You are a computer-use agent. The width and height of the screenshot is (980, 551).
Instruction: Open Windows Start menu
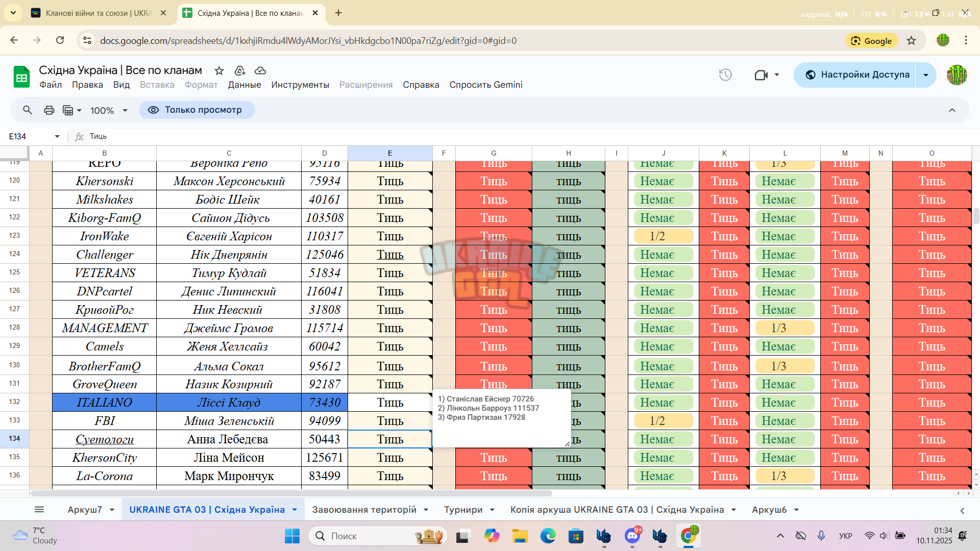pyautogui.click(x=292, y=536)
